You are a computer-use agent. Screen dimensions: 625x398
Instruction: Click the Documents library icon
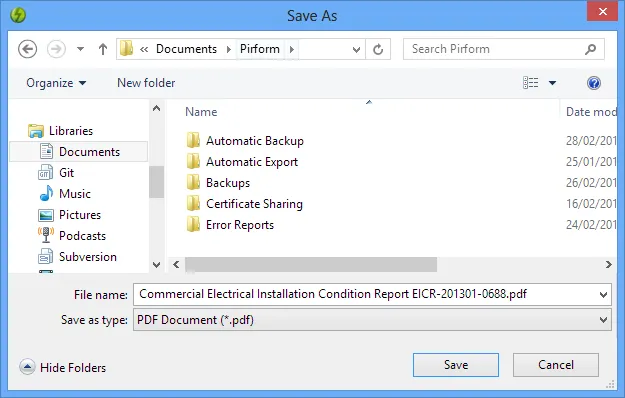46,151
